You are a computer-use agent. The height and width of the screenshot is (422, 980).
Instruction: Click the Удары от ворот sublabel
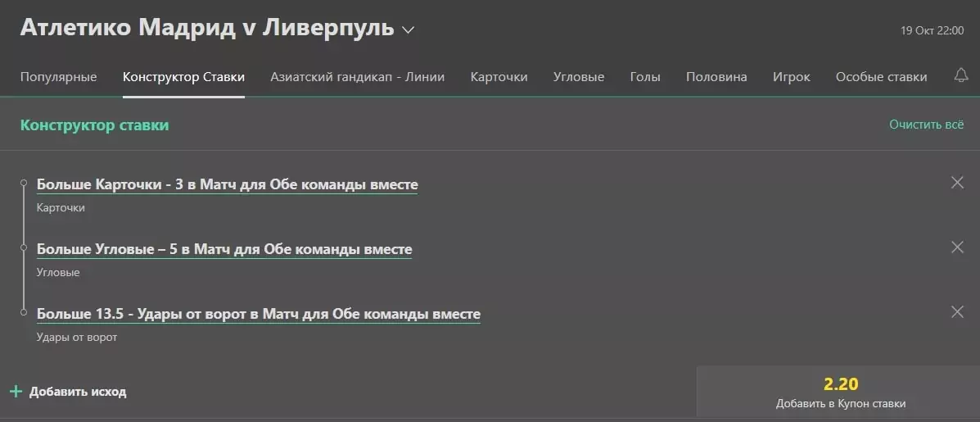click(77, 337)
